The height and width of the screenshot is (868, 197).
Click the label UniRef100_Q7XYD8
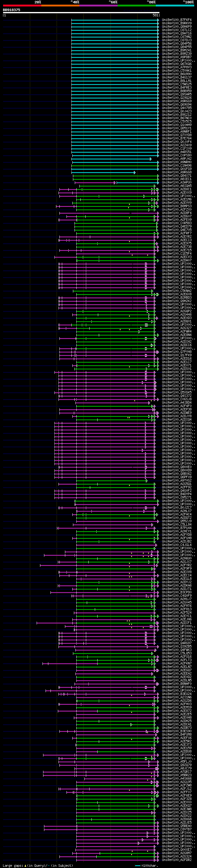coord(177,135)
